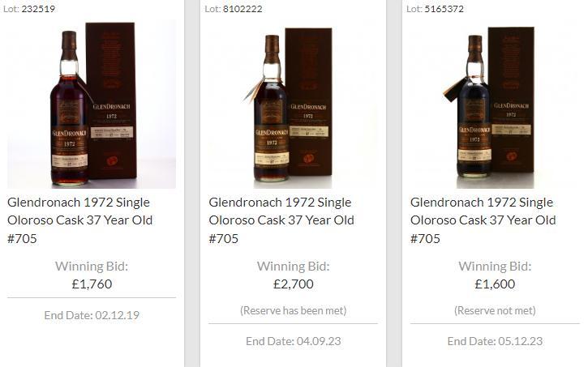The width and height of the screenshot is (588, 367).
Task: Open Glendronach 1972 title in third lot card
Action: [x=483, y=220]
